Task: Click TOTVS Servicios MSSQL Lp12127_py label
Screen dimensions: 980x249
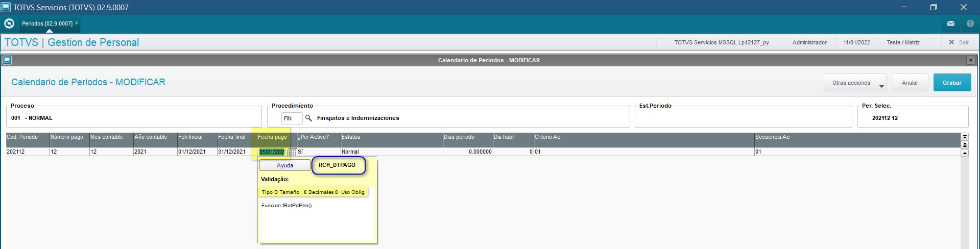Action: click(x=722, y=42)
